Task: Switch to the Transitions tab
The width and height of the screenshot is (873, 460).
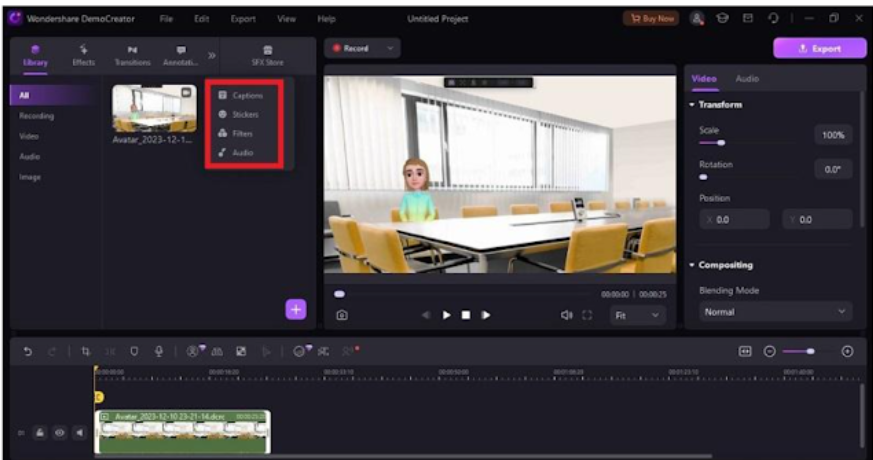Action: click(x=133, y=56)
